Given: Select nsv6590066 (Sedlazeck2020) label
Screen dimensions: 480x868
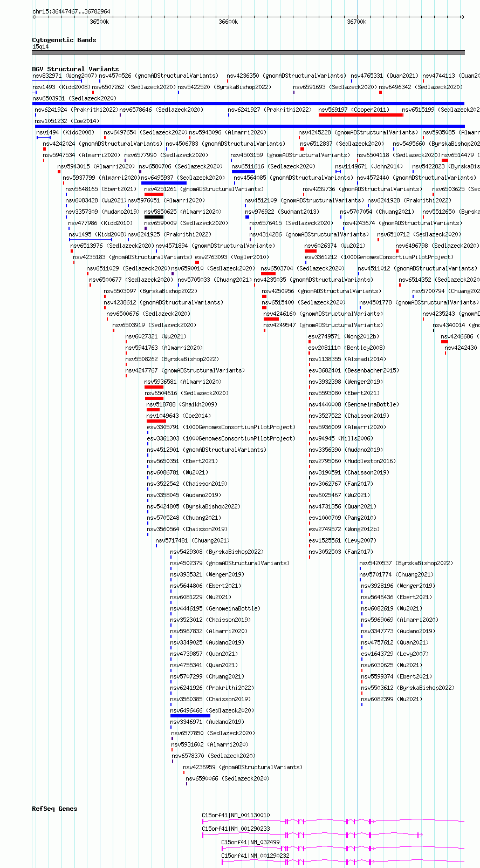Looking at the screenshot, I should point(228,778).
